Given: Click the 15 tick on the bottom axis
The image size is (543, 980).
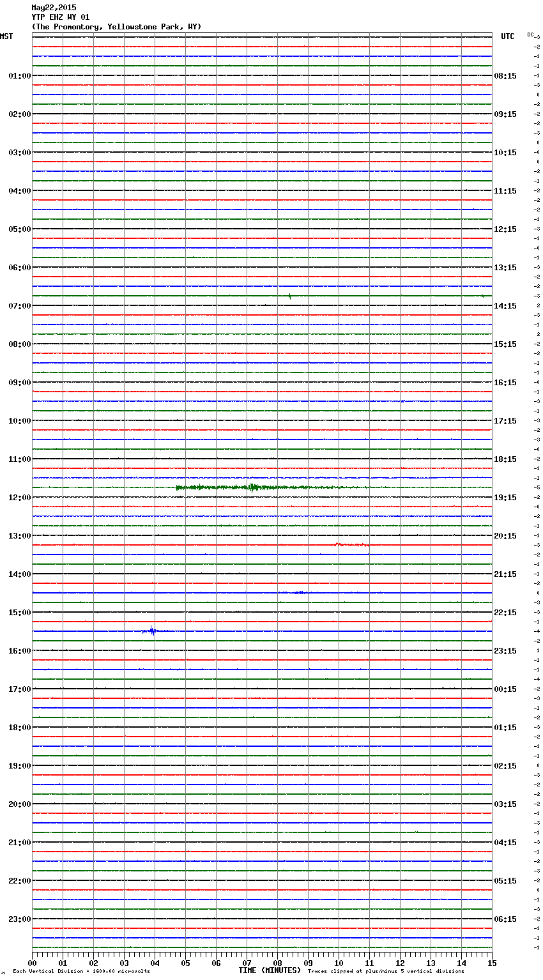Looking at the screenshot, I should tap(491, 963).
